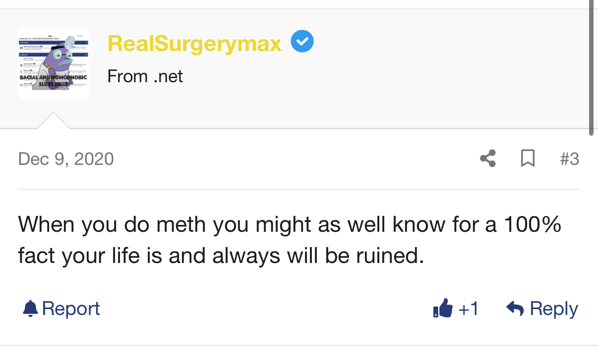Click the Report text link

point(71,309)
